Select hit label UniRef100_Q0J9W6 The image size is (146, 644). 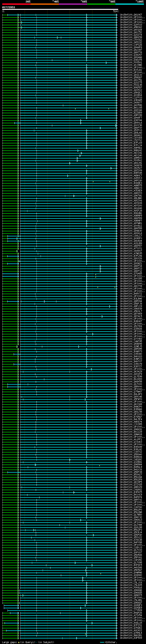[x=131, y=65]
